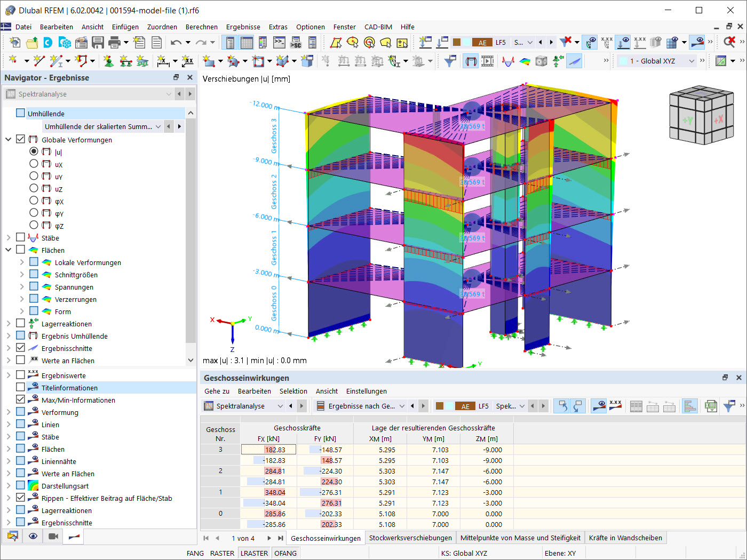Switch to the Stockwerksverschiebungen tab

[411, 538]
